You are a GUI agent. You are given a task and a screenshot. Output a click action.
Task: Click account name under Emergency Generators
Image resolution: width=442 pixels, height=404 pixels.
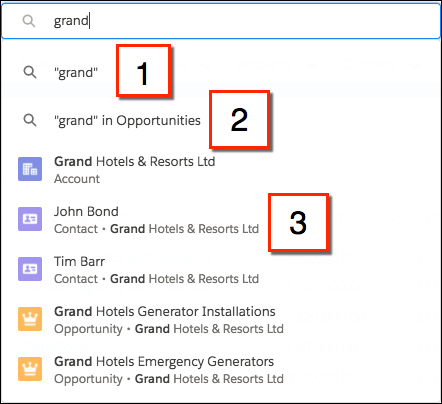tap(209, 379)
